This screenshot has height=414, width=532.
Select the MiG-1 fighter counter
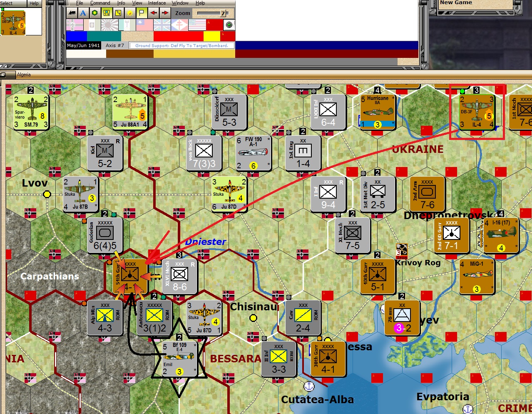point(477,276)
